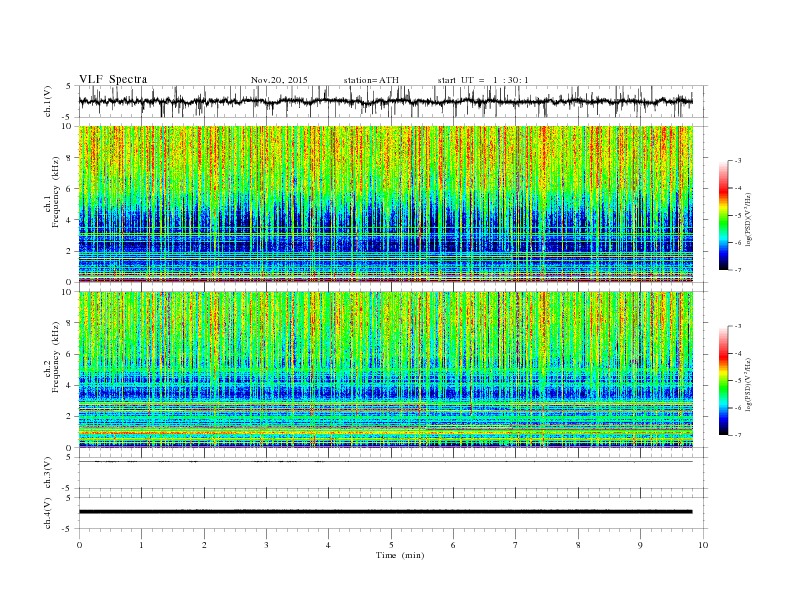Screen dimensions: 792x612
Task: Click the ch.1 spectrogram panel
Action: pos(386,204)
